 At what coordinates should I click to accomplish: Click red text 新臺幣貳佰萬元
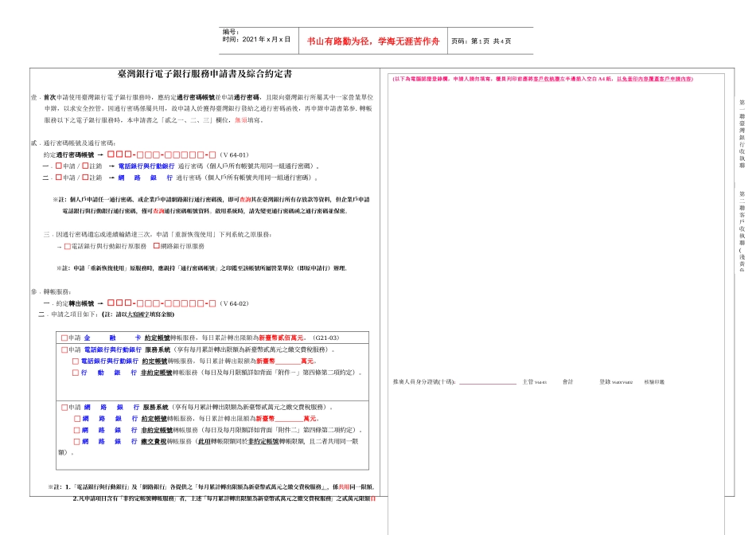point(282,338)
